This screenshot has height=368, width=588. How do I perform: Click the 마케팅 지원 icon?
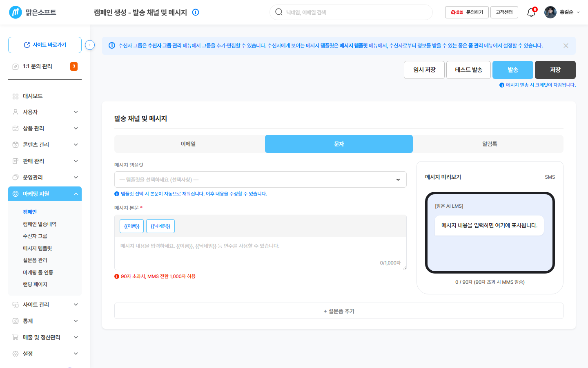pos(16,194)
